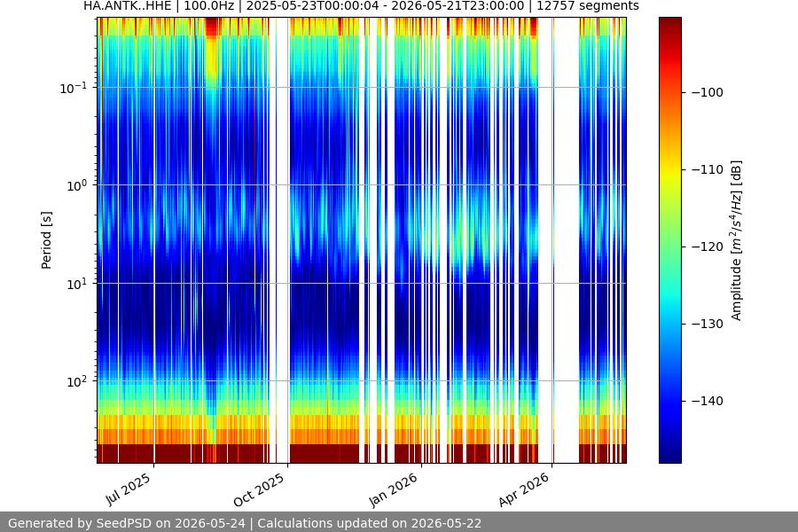
Task: Click the -100 colorbar tick label
Action: (x=708, y=92)
